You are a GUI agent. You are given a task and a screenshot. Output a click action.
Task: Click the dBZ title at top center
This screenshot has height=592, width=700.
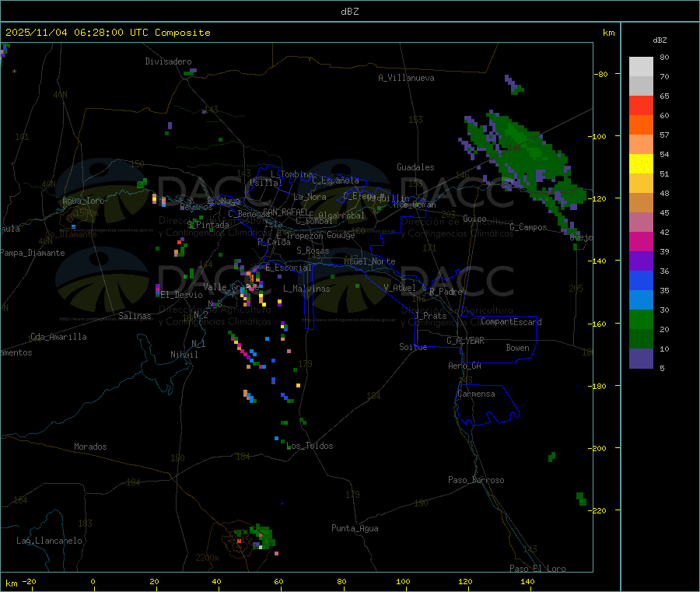(x=349, y=12)
